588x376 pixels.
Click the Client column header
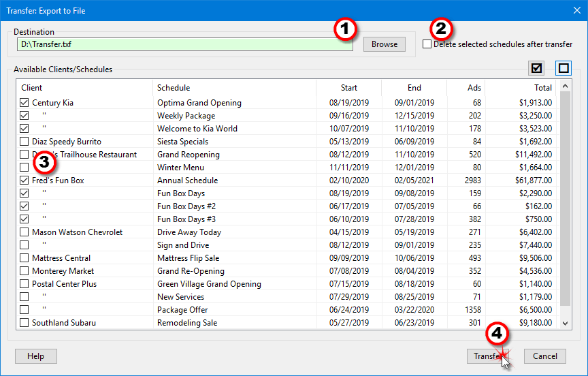coord(84,88)
